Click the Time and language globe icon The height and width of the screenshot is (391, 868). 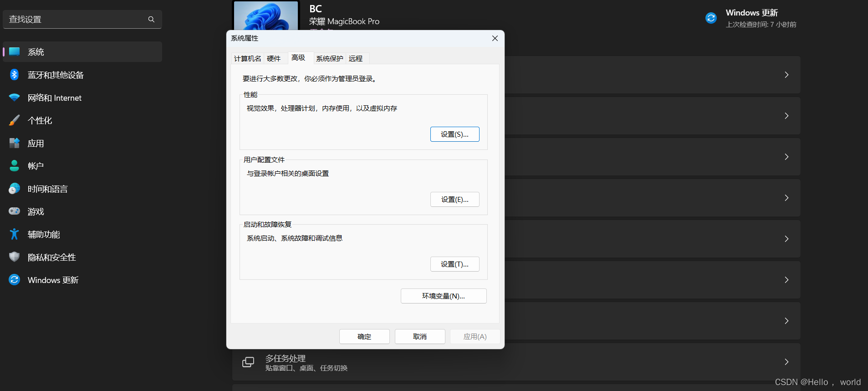(x=15, y=189)
